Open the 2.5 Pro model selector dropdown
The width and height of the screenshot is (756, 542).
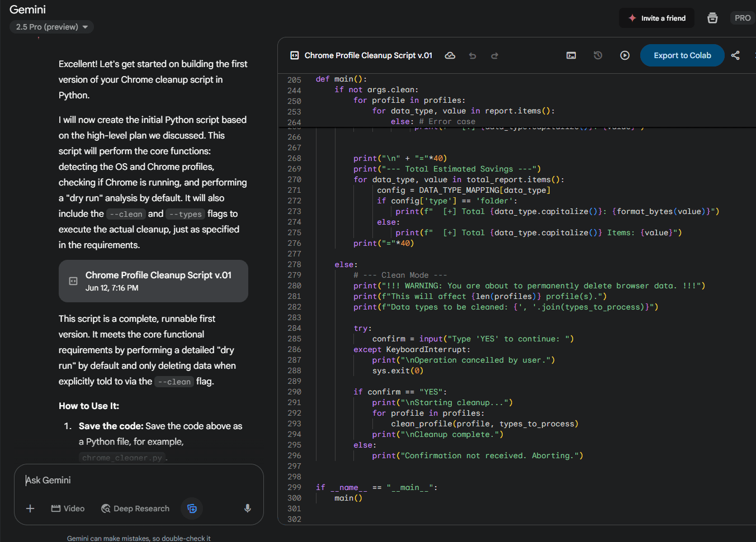coord(51,27)
